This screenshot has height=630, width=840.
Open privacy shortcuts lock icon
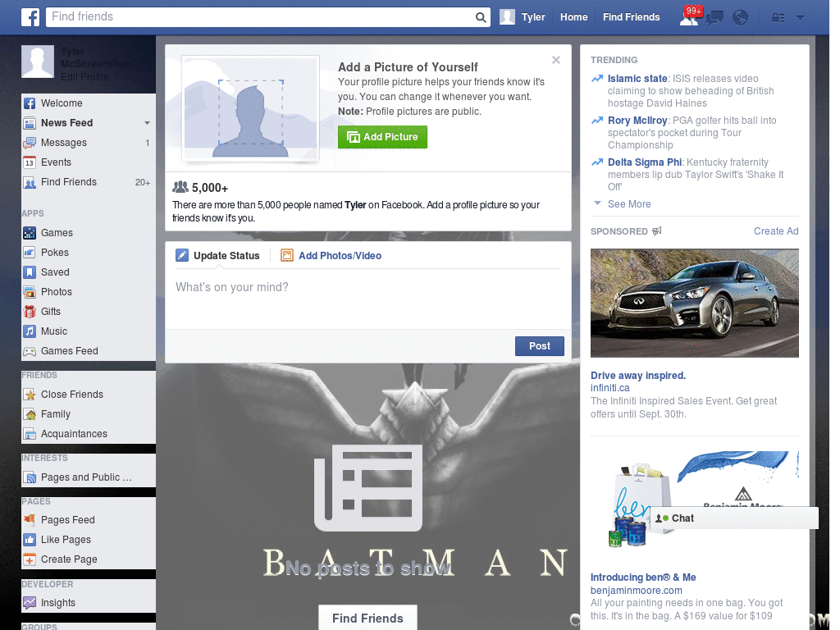click(x=778, y=18)
